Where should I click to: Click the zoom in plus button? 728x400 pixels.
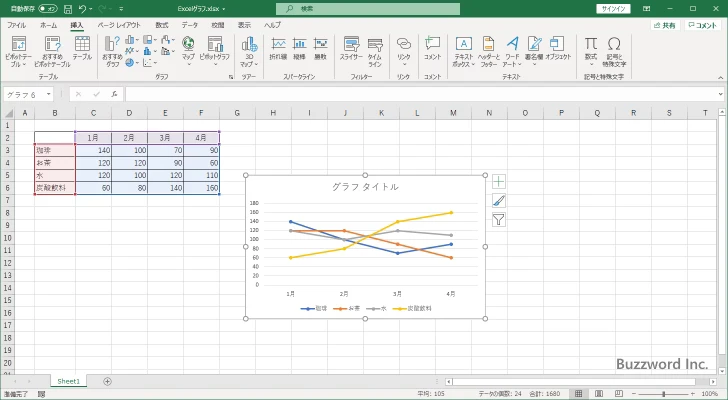pyautogui.click(x=693, y=394)
